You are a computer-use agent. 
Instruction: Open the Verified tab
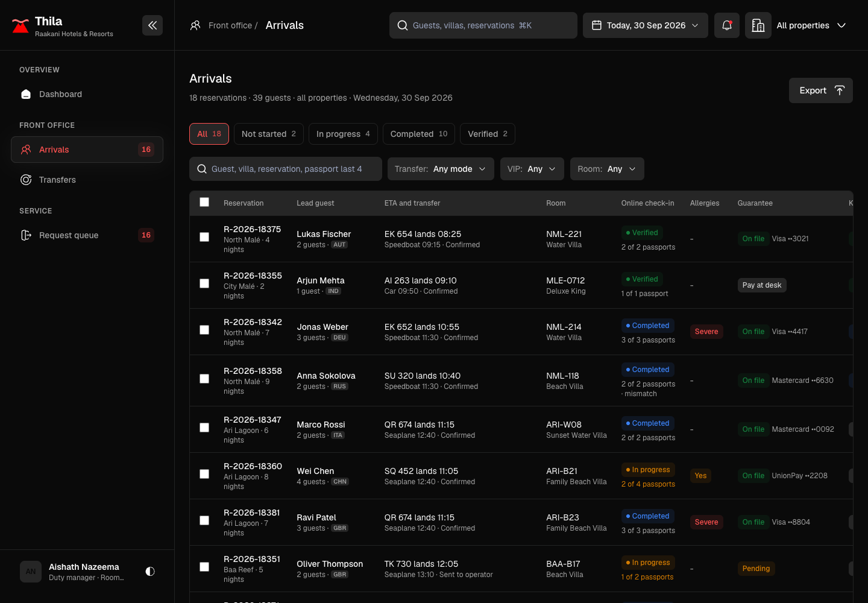[488, 134]
